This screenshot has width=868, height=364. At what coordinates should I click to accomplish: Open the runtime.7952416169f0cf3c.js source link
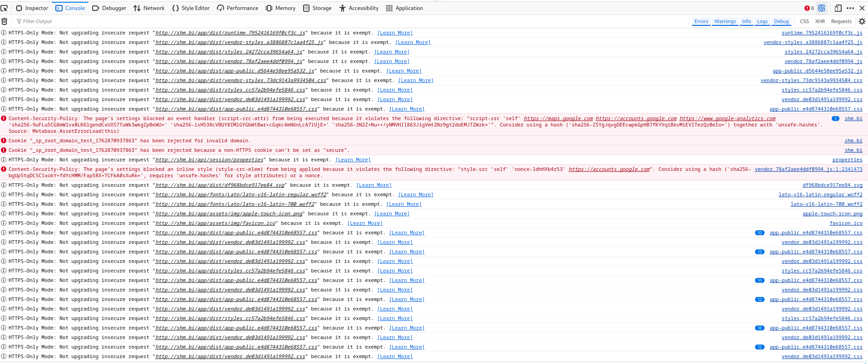click(x=822, y=33)
